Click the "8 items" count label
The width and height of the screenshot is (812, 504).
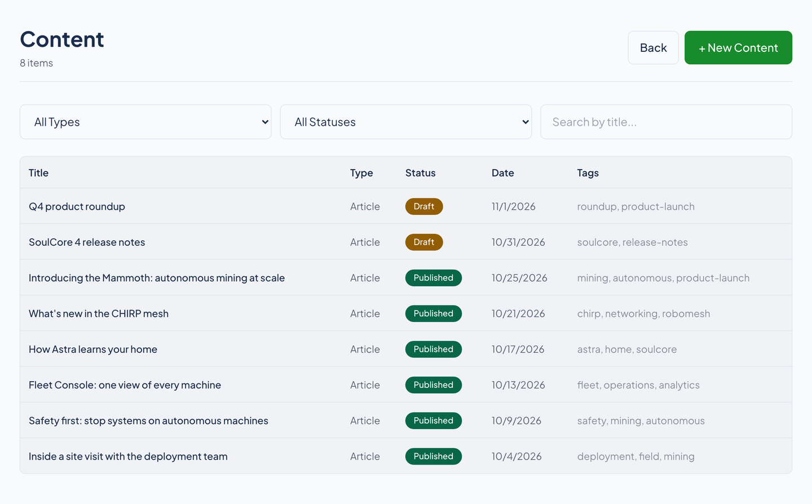36,63
